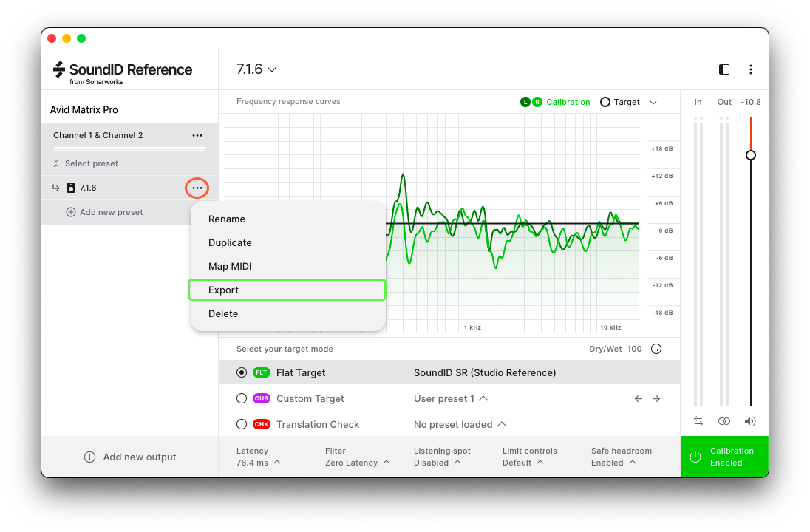
Task: Expand the 7.1.6 title dropdown
Action: (256, 69)
